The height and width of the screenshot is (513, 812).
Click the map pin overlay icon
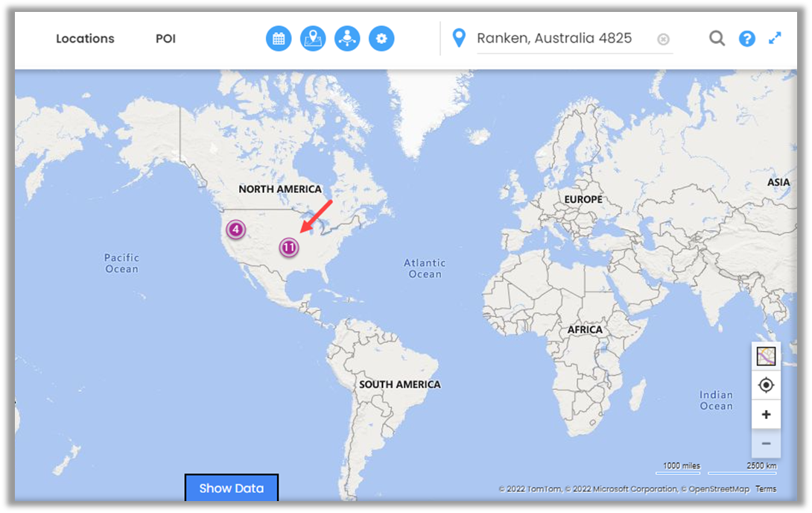pos(313,39)
